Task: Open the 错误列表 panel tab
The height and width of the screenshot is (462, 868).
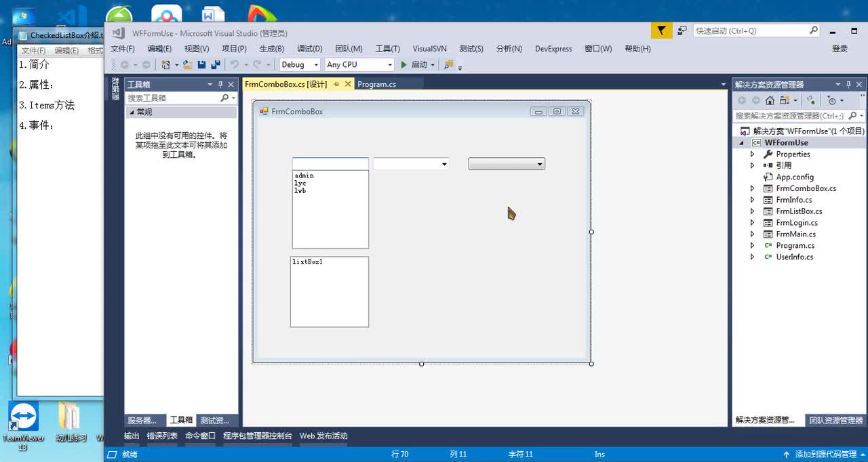Action: [162, 436]
